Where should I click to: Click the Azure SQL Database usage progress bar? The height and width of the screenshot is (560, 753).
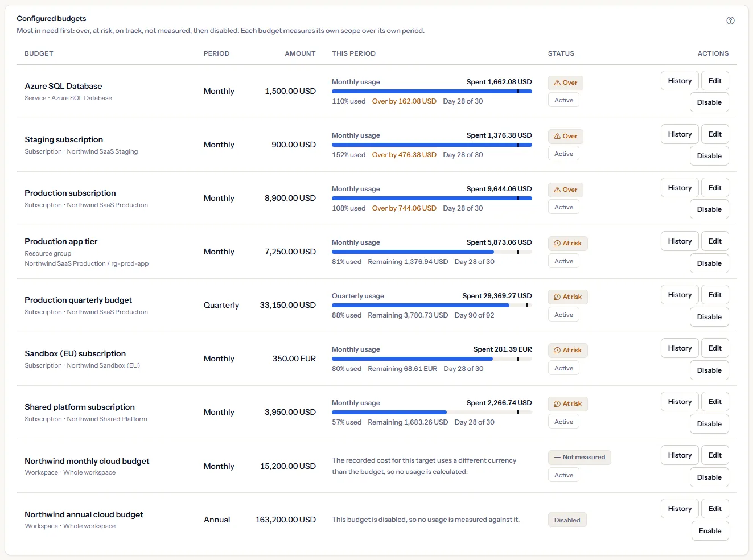(432, 91)
